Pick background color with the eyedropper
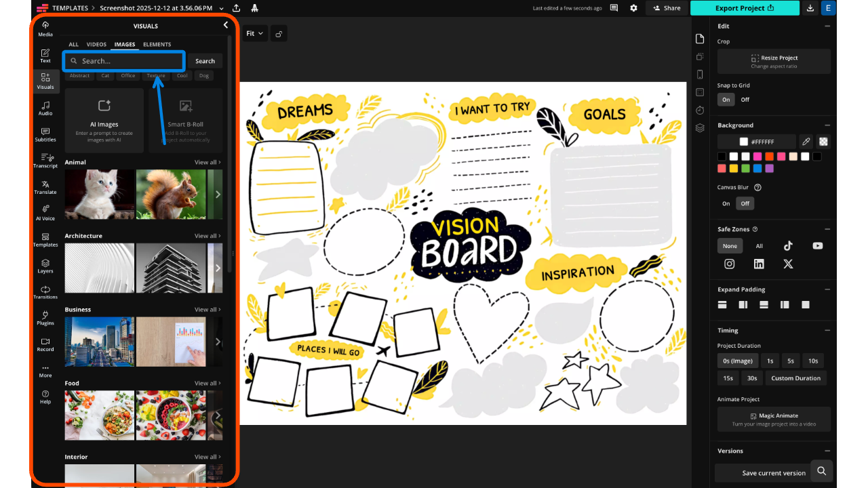Image resolution: width=868 pixels, height=488 pixels. (x=806, y=142)
